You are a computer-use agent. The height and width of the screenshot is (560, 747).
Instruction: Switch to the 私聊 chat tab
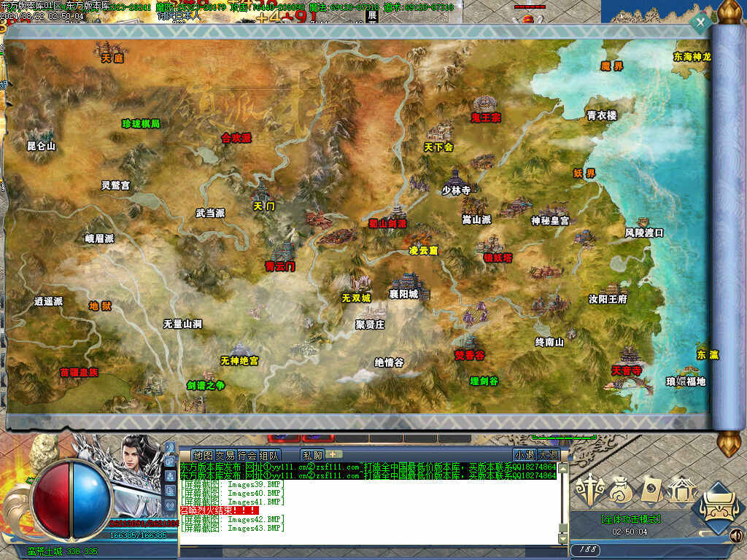312,456
